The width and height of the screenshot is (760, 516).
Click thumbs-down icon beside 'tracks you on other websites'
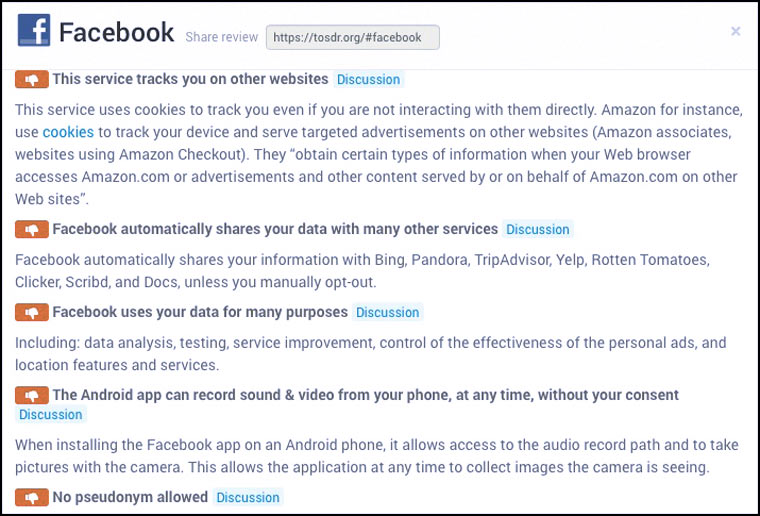[x=32, y=79]
